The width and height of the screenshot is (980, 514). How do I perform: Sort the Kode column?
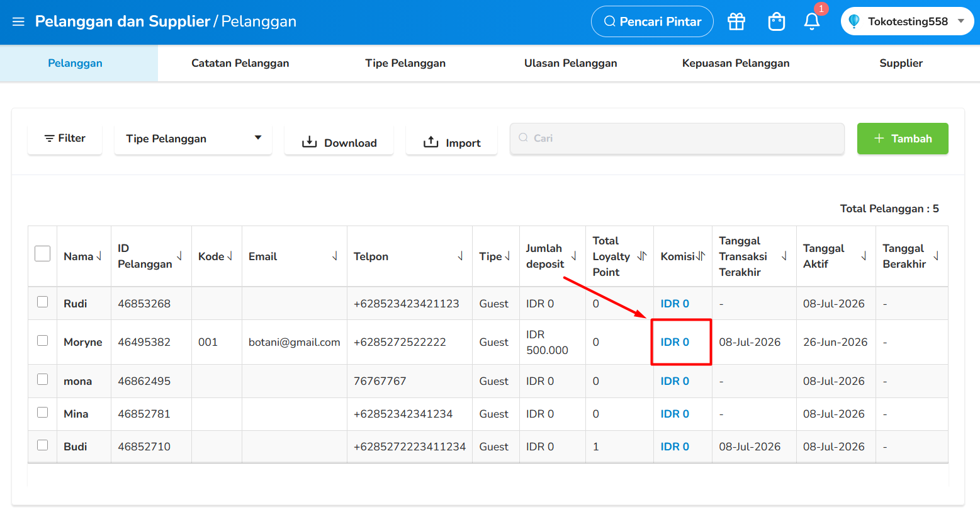[x=230, y=256]
